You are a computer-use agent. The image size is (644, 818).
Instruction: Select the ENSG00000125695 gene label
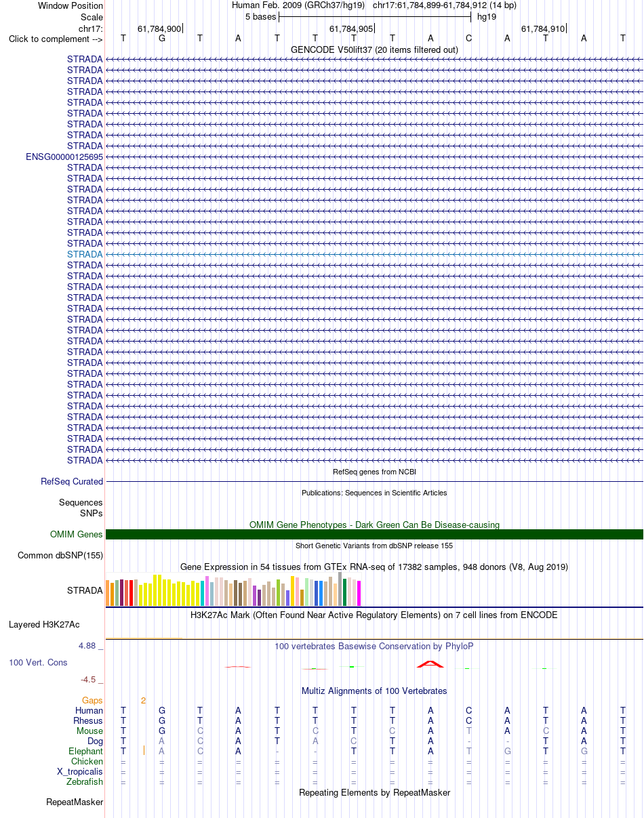tap(64, 157)
